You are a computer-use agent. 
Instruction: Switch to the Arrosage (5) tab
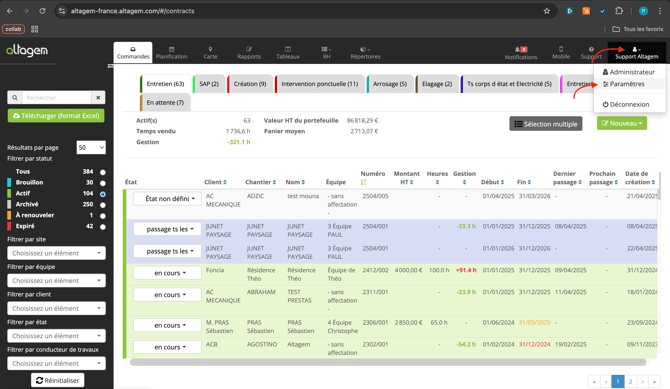tap(389, 84)
